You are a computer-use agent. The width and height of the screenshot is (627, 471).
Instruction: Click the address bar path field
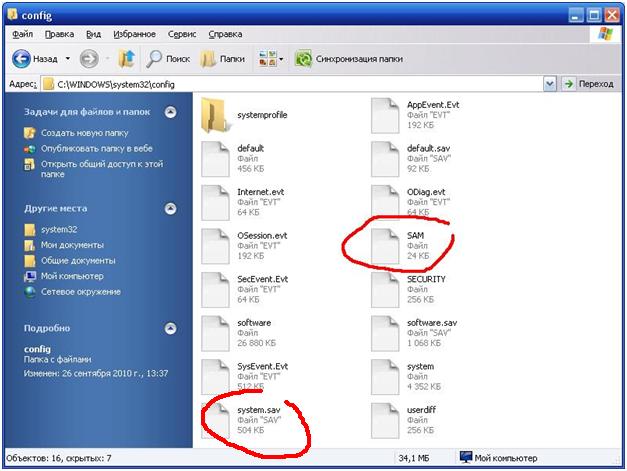point(292,84)
